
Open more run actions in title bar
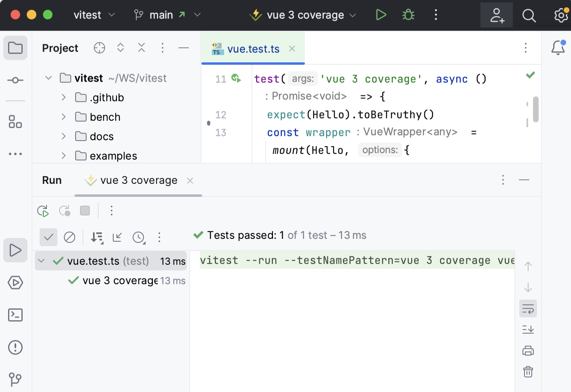pyautogui.click(x=436, y=15)
